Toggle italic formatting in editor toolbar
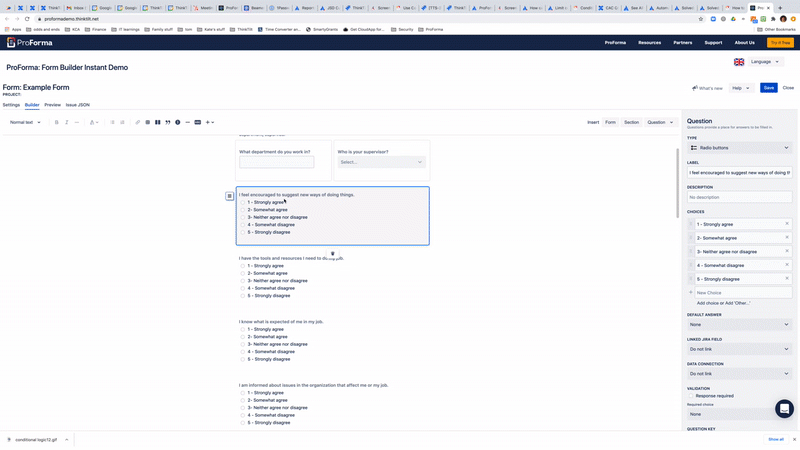This screenshot has height=450, width=800. (x=66, y=122)
